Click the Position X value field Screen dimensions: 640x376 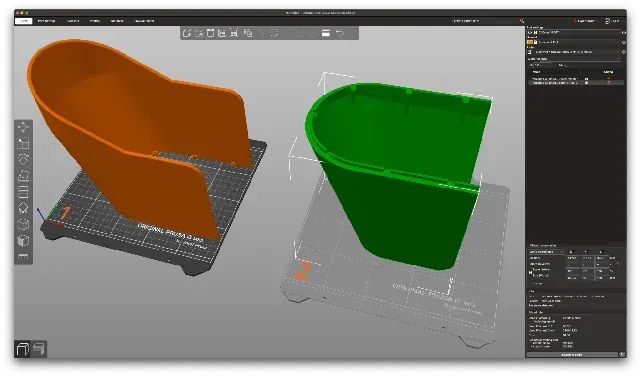(572, 258)
